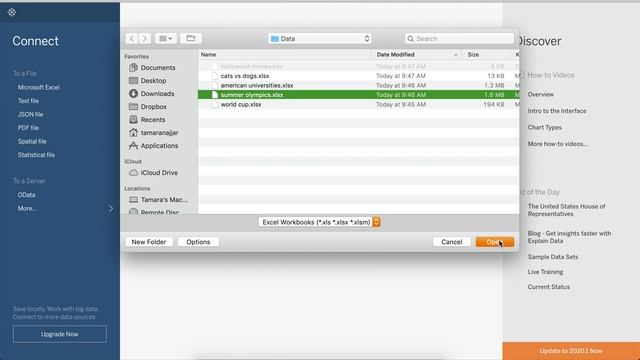
Task: Open More how-to videos link
Action: click(558, 144)
